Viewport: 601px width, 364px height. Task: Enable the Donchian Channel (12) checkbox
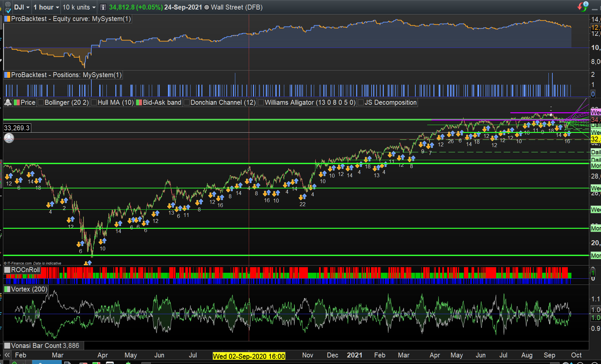187,102
